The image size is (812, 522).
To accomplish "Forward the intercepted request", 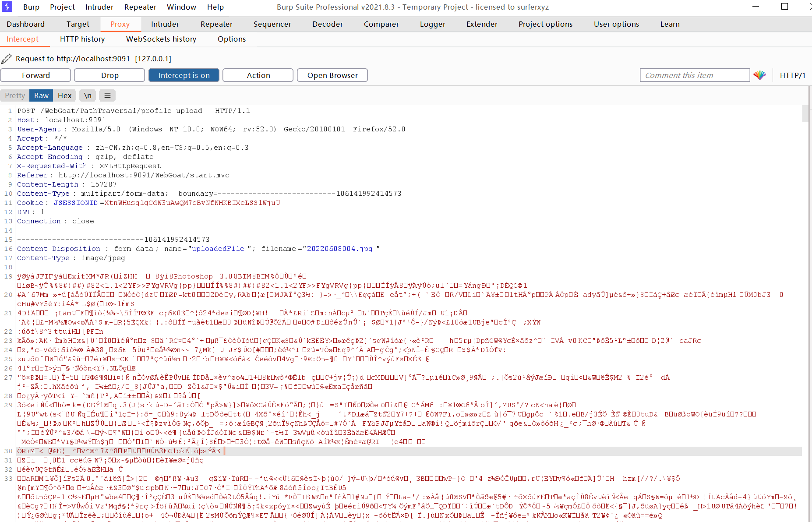I will [x=35, y=75].
